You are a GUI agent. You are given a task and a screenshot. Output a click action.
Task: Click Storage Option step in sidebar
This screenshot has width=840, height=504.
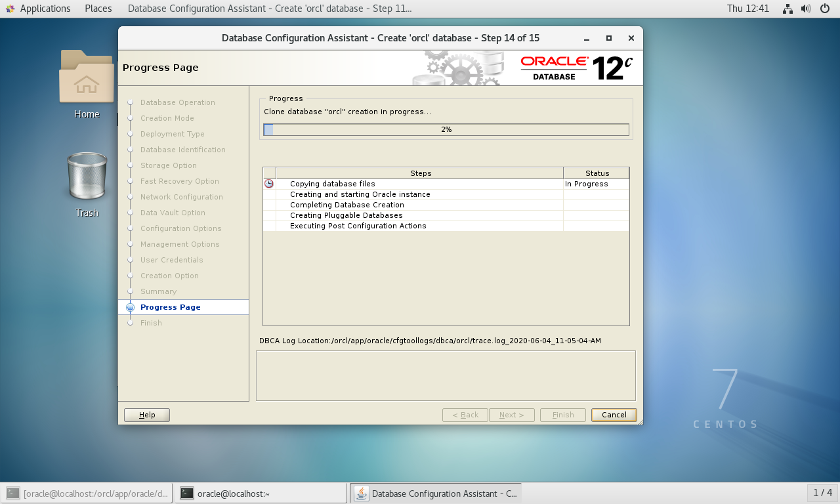coord(169,165)
